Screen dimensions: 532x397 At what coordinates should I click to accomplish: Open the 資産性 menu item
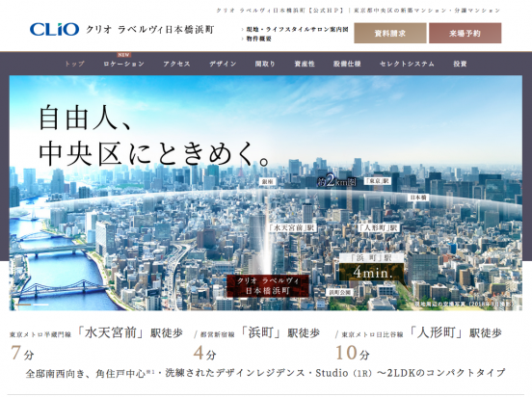(305, 64)
